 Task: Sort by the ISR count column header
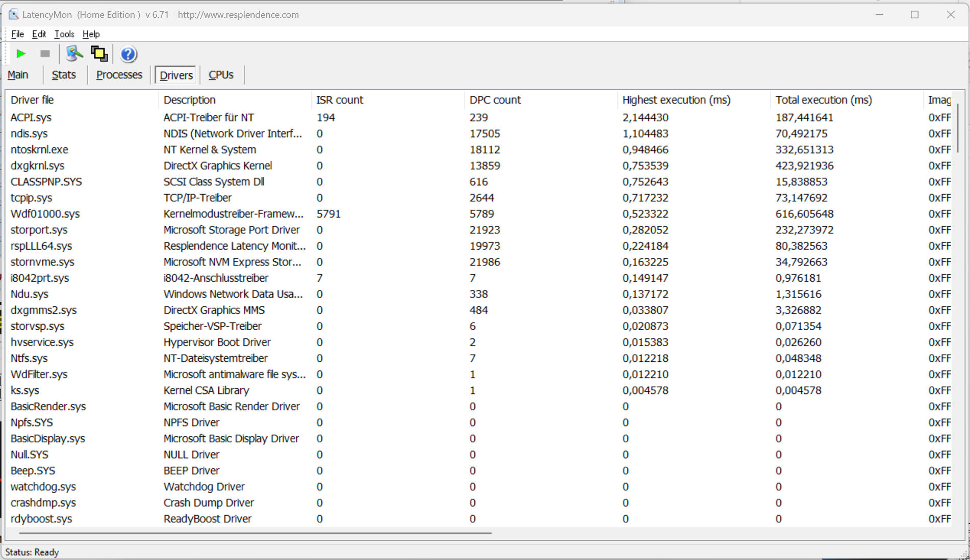(388, 100)
